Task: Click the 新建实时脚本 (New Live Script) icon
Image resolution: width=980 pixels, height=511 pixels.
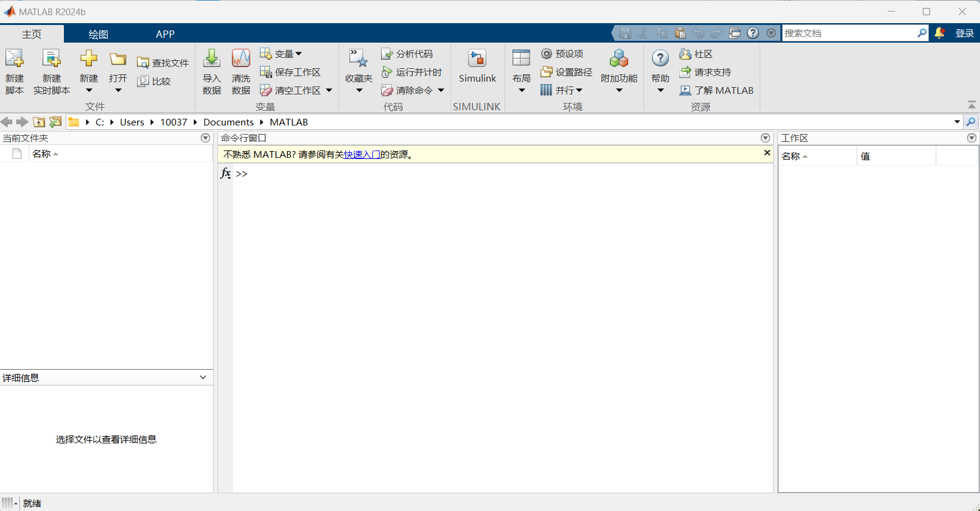Action: [x=51, y=58]
